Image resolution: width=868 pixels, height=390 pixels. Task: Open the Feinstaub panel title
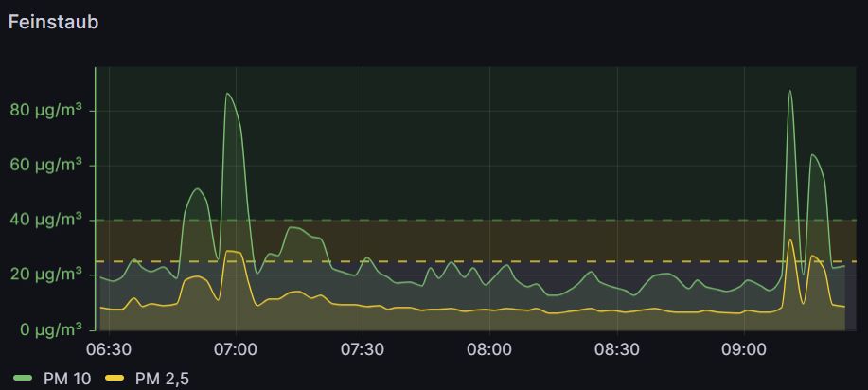(x=53, y=22)
